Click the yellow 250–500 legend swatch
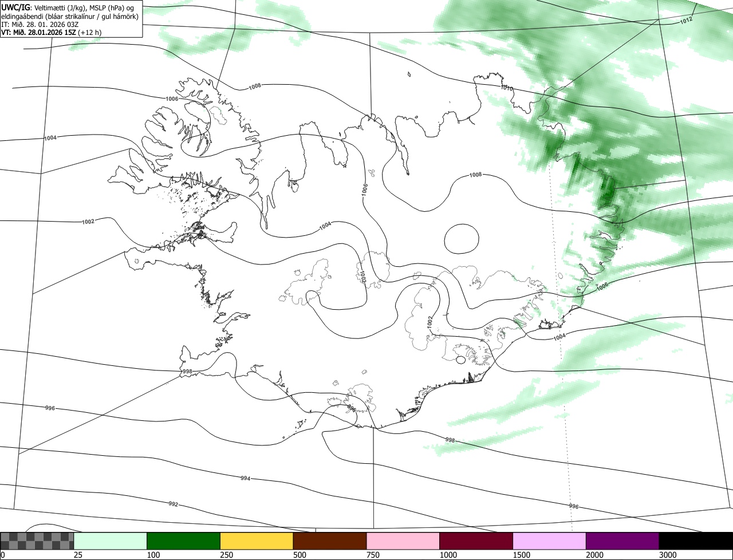This screenshot has width=733, height=560. pos(257,541)
